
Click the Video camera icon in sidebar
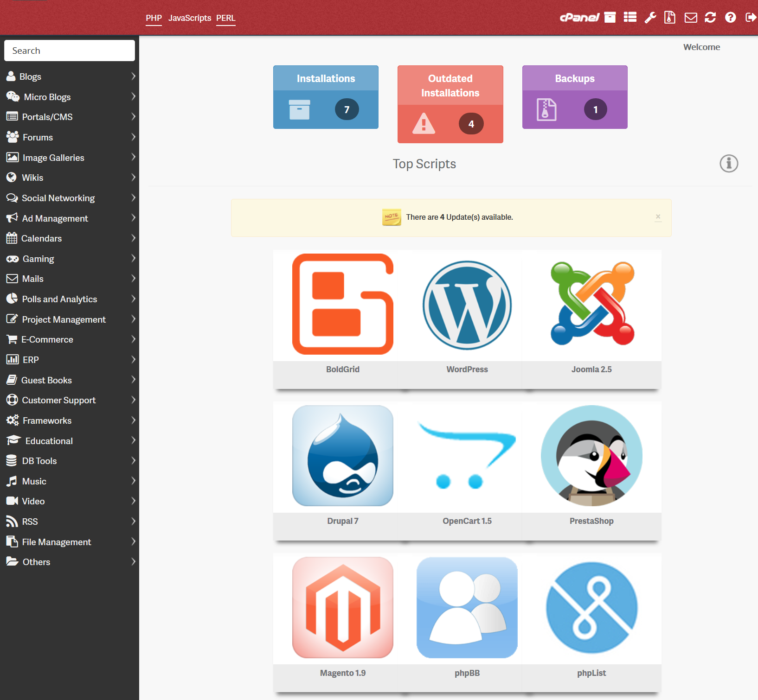coord(12,501)
